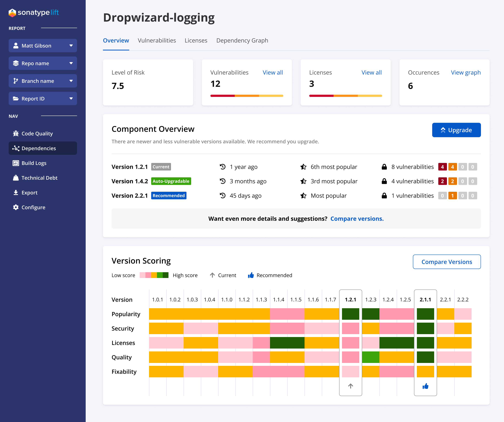
Task: Open Configure settings gear
Action: (16, 207)
